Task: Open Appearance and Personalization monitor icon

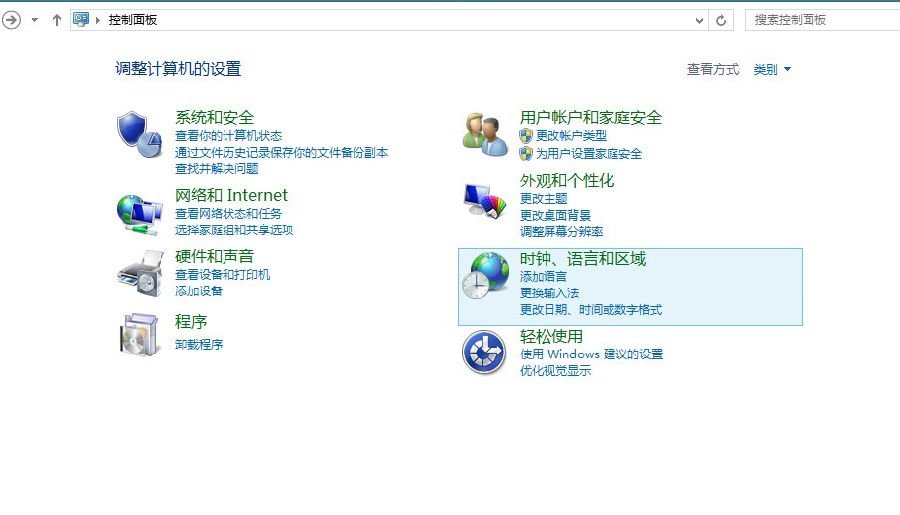Action: 485,200
